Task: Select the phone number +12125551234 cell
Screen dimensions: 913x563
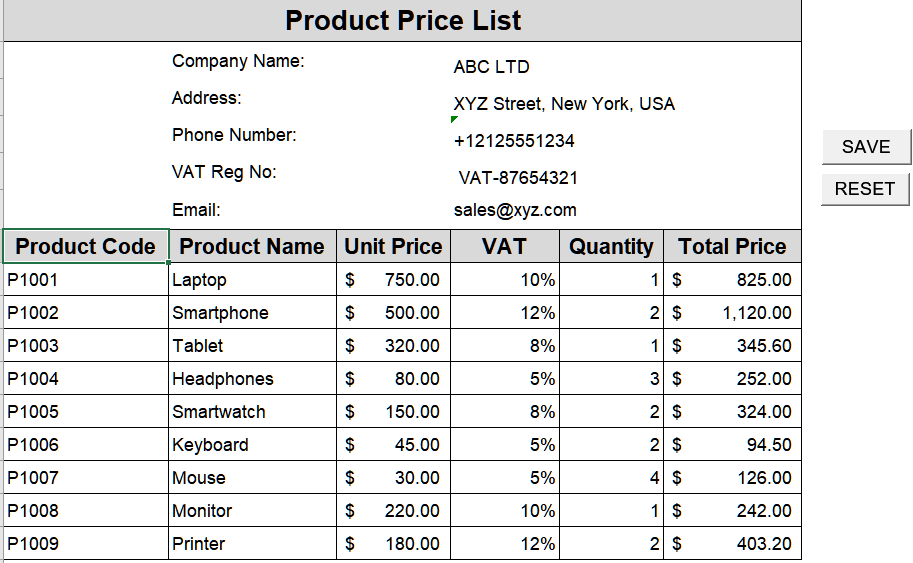Action: coord(514,141)
